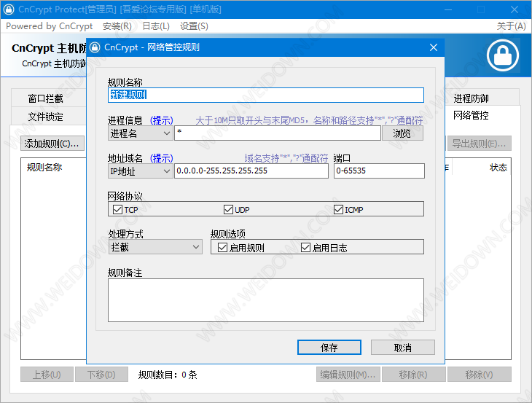
Task: Click the 浏览 browse button
Action: tap(402, 133)
